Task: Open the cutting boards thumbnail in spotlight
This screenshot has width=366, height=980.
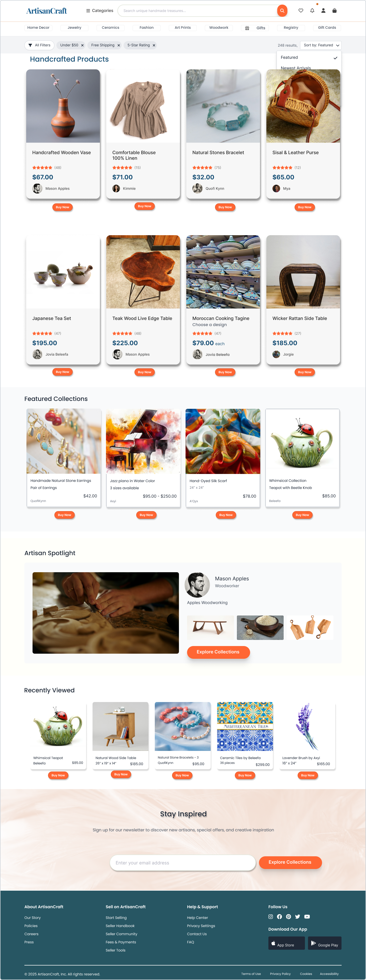Action: [310, 627]
